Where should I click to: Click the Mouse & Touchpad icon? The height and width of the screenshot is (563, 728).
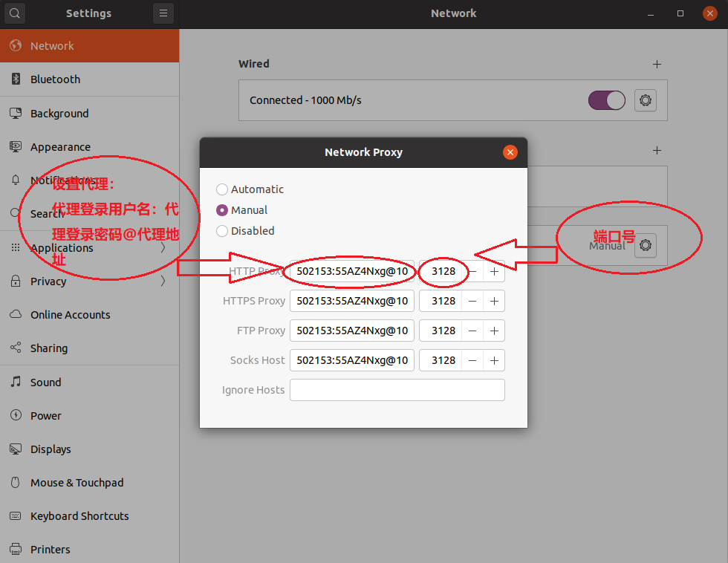click(16, 482)
